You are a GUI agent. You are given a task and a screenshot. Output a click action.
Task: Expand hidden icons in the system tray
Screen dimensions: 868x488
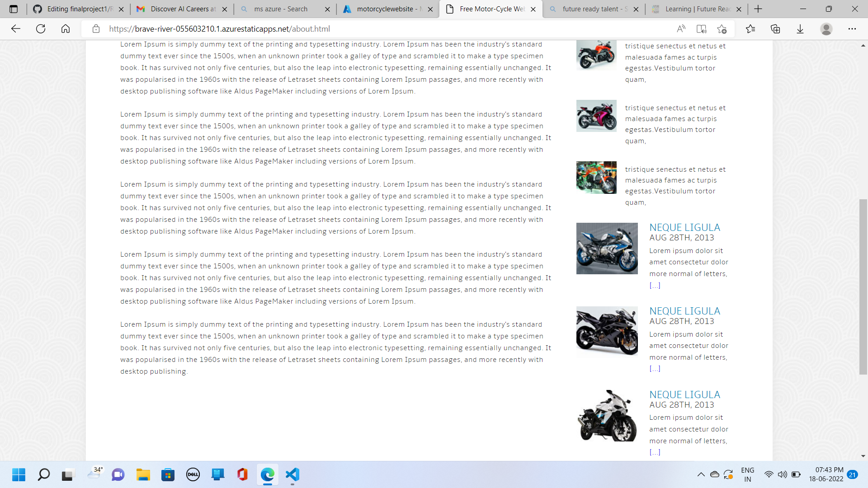(x=701, y=475)
